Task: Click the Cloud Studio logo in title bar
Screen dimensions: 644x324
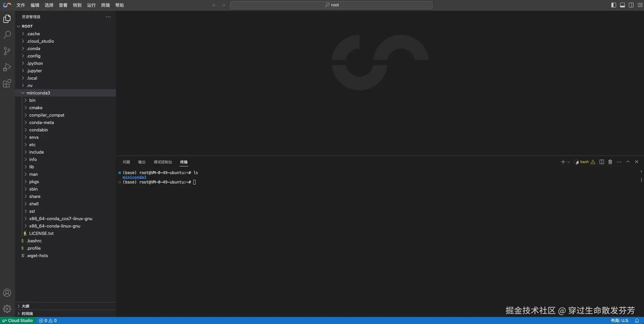Action: click(x=7, y=5)
